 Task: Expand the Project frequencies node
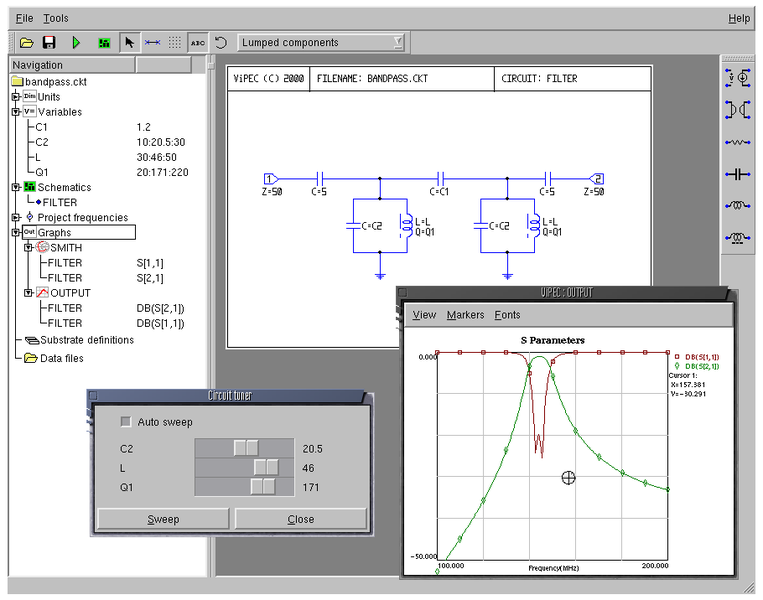(x=16, y=218)
